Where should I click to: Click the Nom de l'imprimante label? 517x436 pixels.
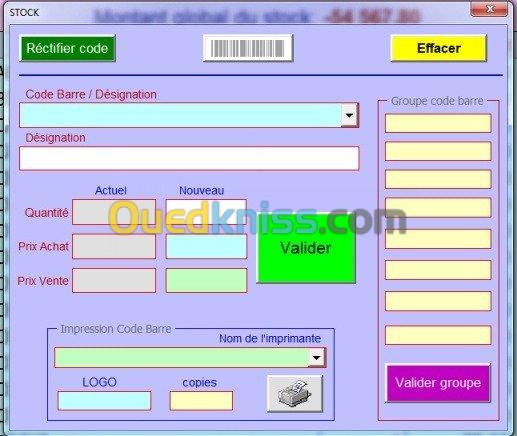pyautogui.click(x=270, y=338)
